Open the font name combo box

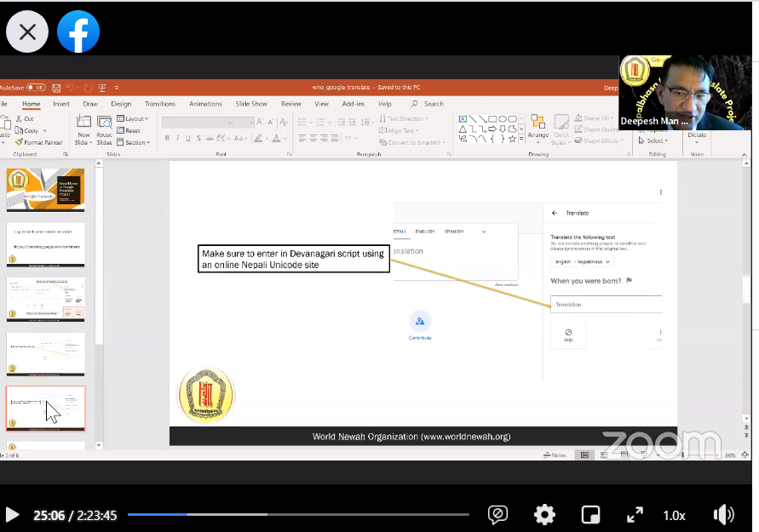pos(197,123)
